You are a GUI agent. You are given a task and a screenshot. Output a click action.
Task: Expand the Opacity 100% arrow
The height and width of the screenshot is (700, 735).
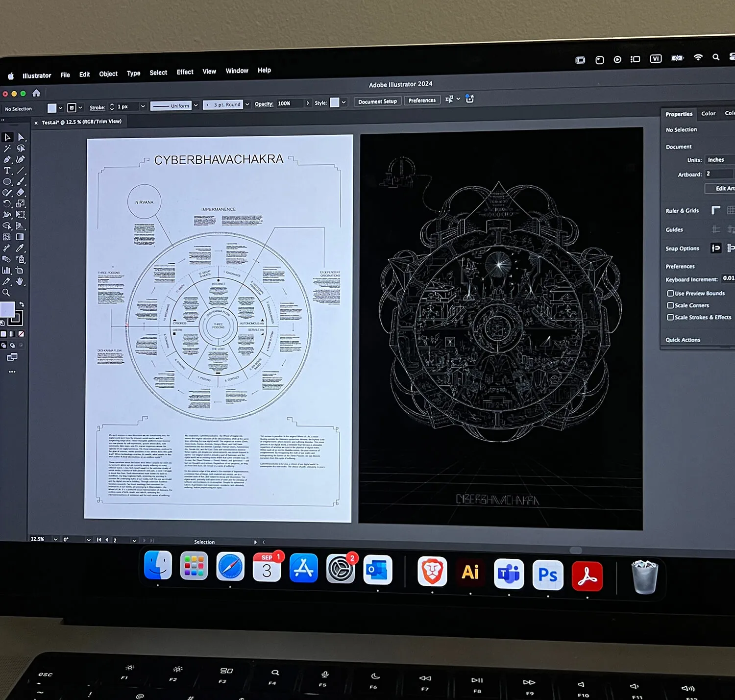308,103
